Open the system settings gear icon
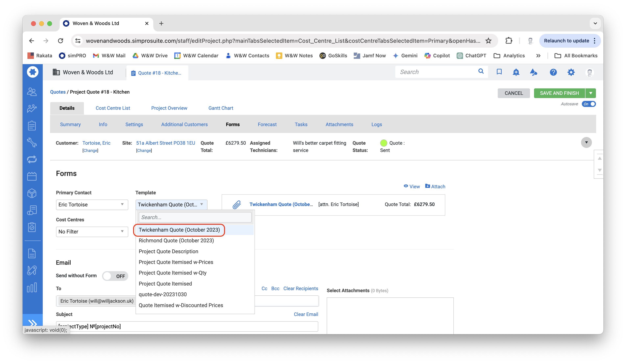 click(571, 72)
